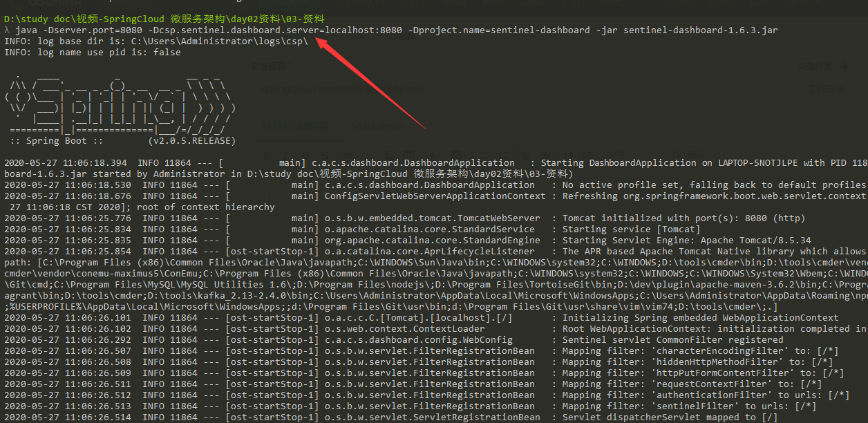868x423 pixels.
Task: Click the 'httpPutFormContentFilter' mapping message
Action: point(704,373)
